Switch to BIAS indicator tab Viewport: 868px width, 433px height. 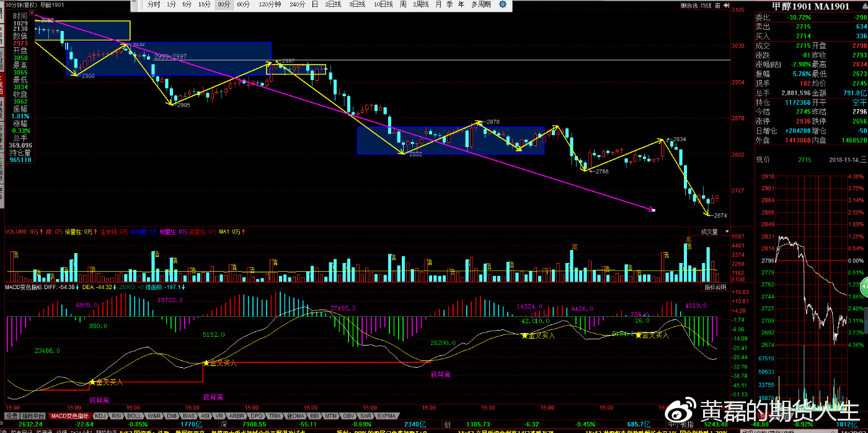[x=189, y=416]
